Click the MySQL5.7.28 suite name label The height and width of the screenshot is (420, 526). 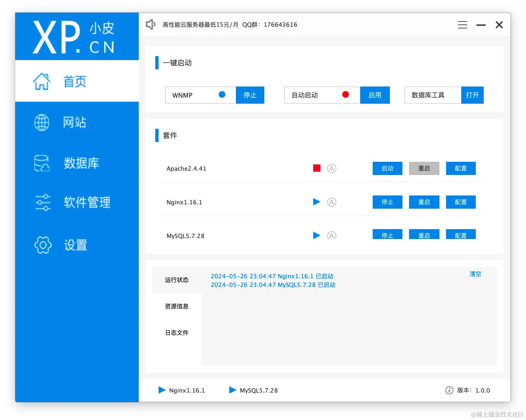[x=185, y=236]
